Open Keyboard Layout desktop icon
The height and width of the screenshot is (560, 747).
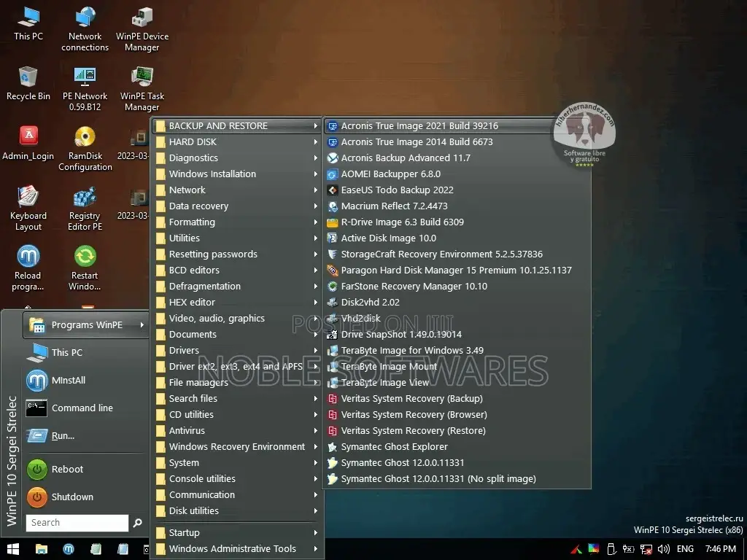click(x=28, y=209)
